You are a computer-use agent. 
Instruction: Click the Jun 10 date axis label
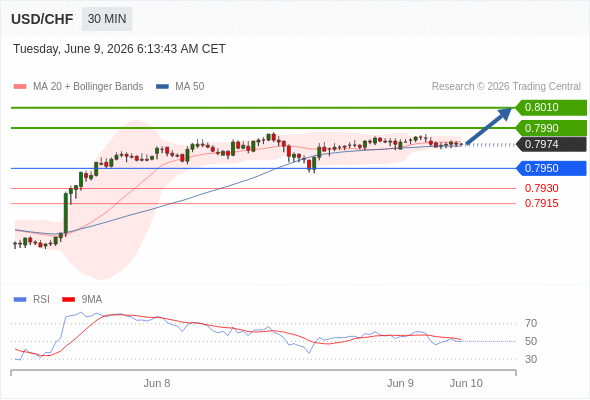[x=466, y=383]
